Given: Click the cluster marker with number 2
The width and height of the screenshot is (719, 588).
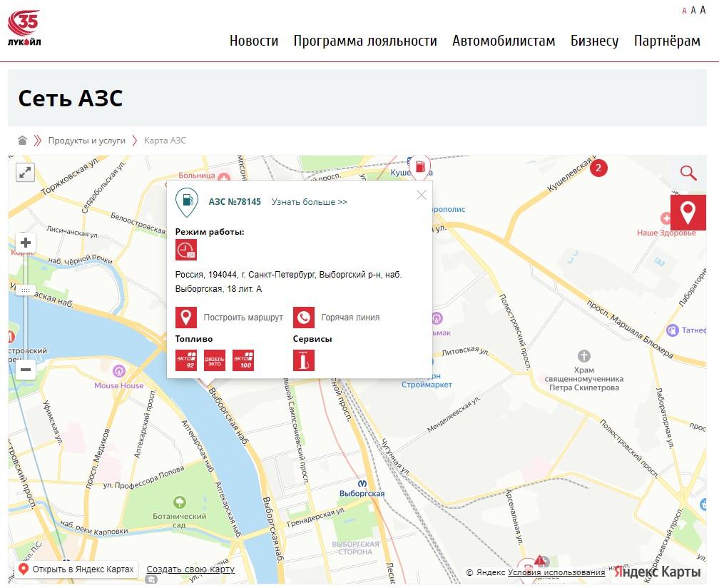Looking at the screenshot, I should (x=598, y=168).
